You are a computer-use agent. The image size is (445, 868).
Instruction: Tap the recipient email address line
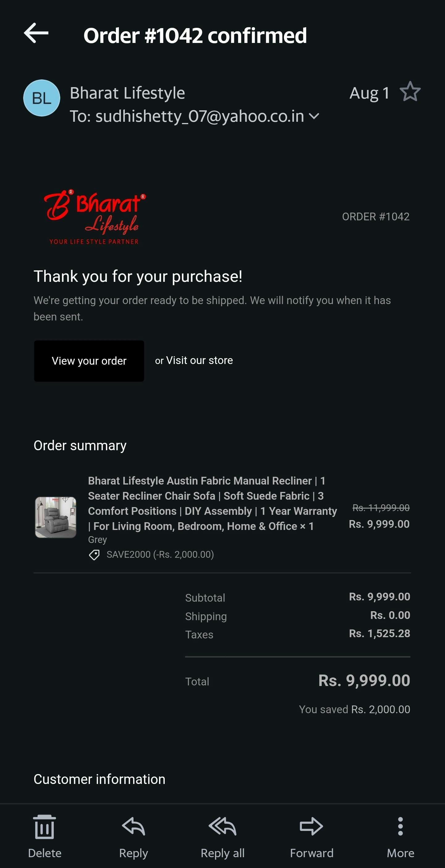pyautogui.click(x=187, y=116)
